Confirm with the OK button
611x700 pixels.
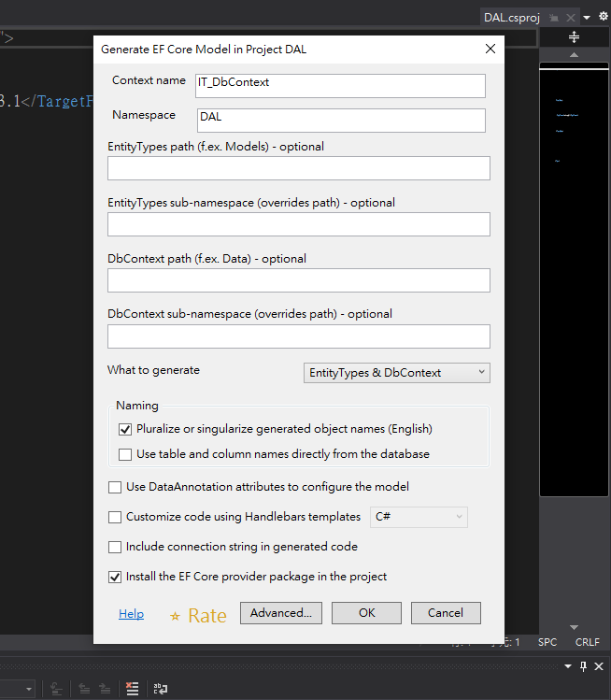pyautogui.click(x=366, y=613)
